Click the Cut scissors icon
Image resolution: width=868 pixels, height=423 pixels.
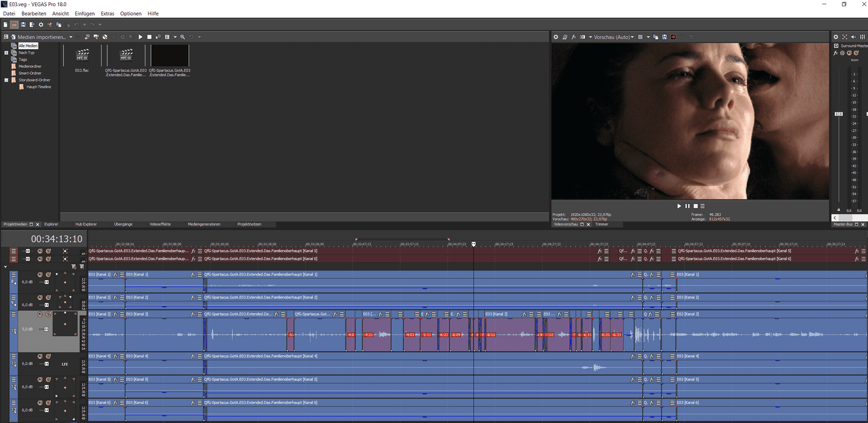tap(50, 24)
